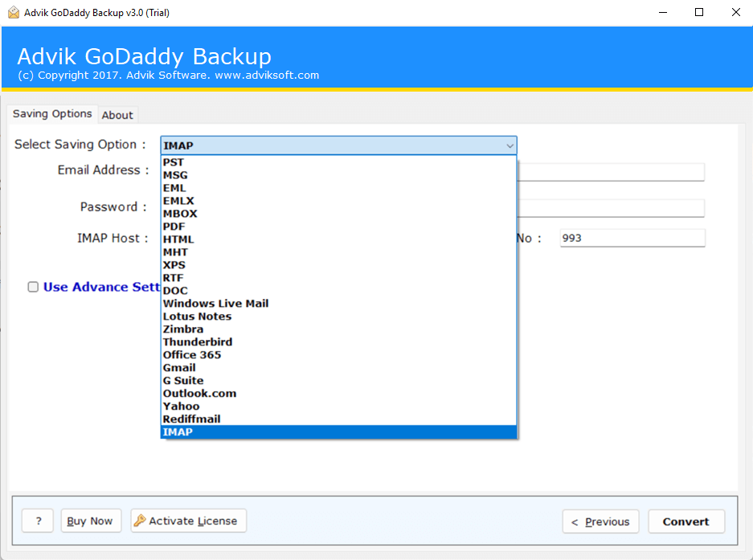Pick PDF as saving format
The image size is (753, 560).
pyautogui.click(x=338, y=227)
